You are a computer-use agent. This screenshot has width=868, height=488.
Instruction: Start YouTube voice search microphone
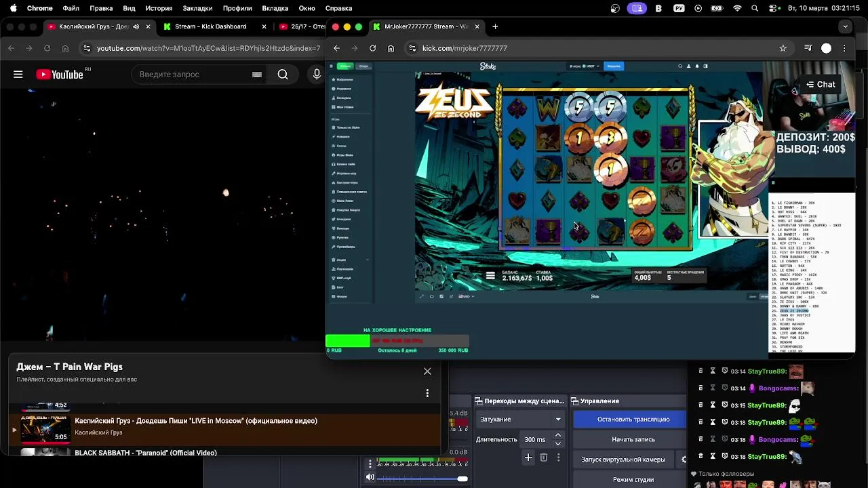[x=317, y=75]
